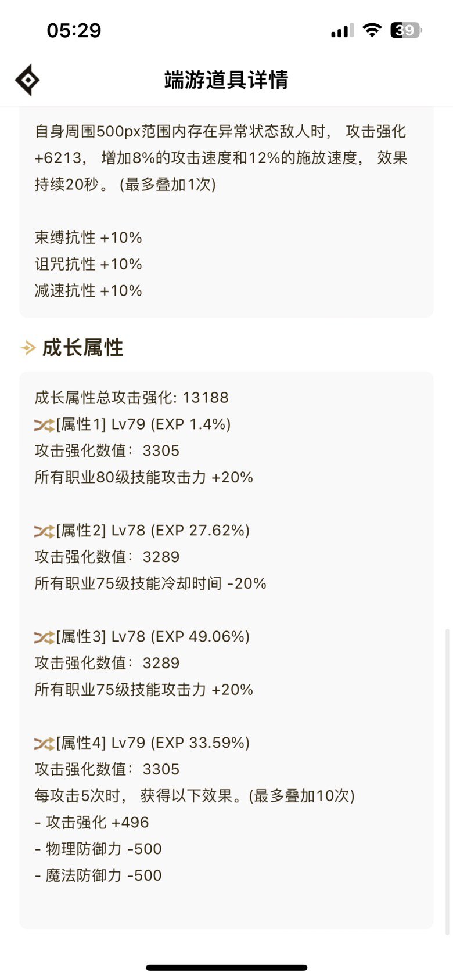Tap 成长属性总攻击强化 13188 line
This screenshot has height=980, width=453.
tap(132, 398)
